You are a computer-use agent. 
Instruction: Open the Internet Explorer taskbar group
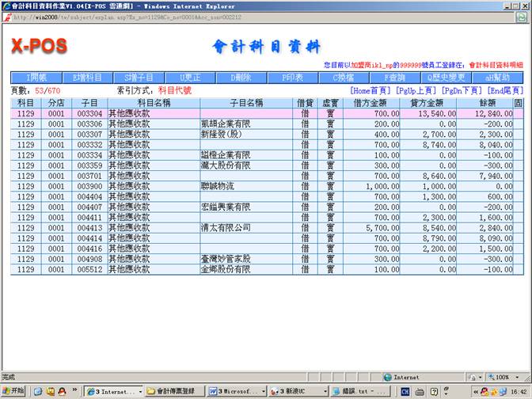[x=111, y=391]
